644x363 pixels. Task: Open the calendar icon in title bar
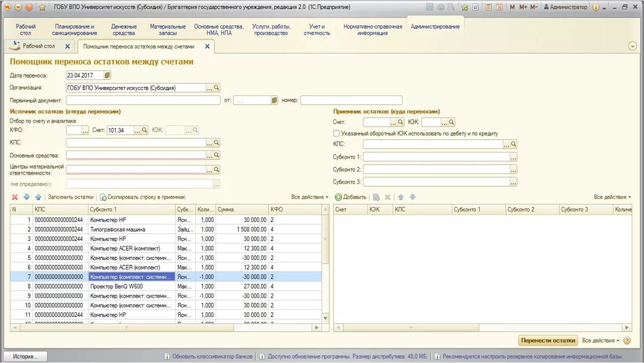[499, 7]
